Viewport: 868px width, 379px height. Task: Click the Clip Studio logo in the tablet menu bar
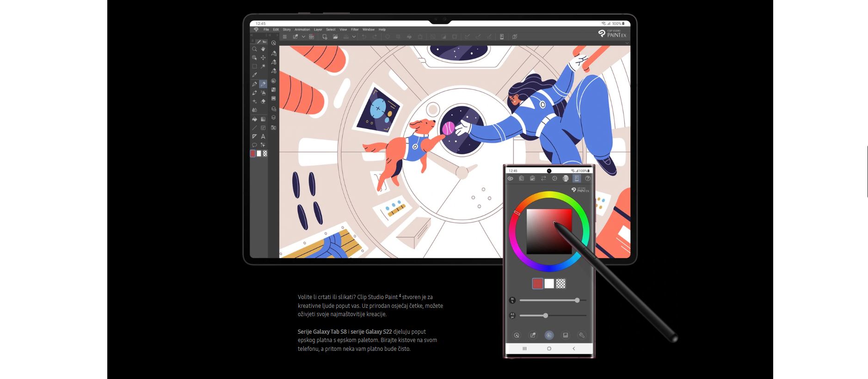click(256, 30)
